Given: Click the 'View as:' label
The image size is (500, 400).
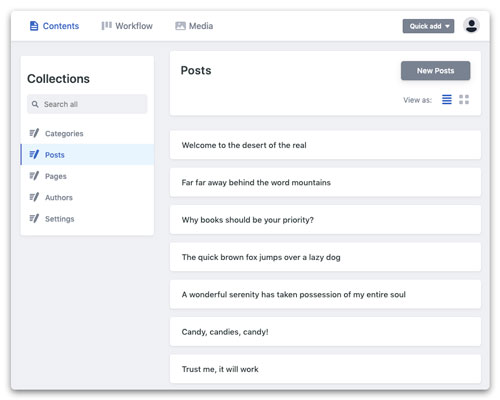Looking at the screenshot, I should coord(417,100).
